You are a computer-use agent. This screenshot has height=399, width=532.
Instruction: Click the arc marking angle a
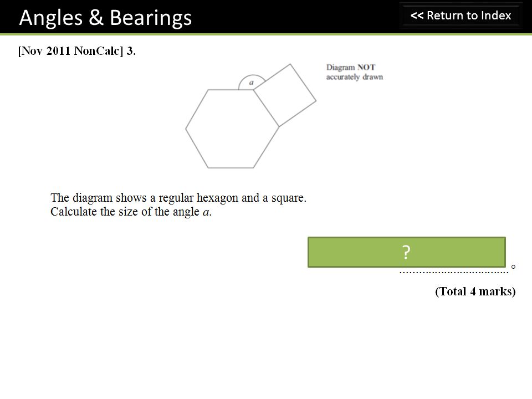pos(252,78)
